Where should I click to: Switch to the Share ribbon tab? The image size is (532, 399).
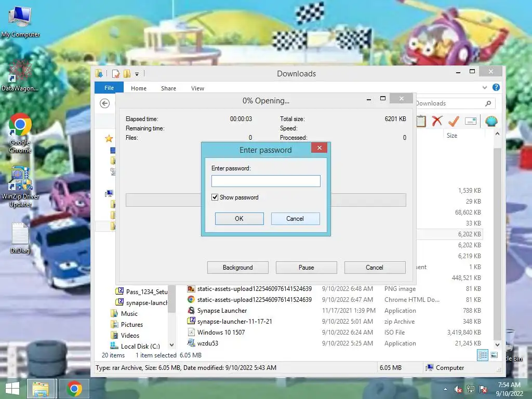pyautogui.click(x=168, y=88)
